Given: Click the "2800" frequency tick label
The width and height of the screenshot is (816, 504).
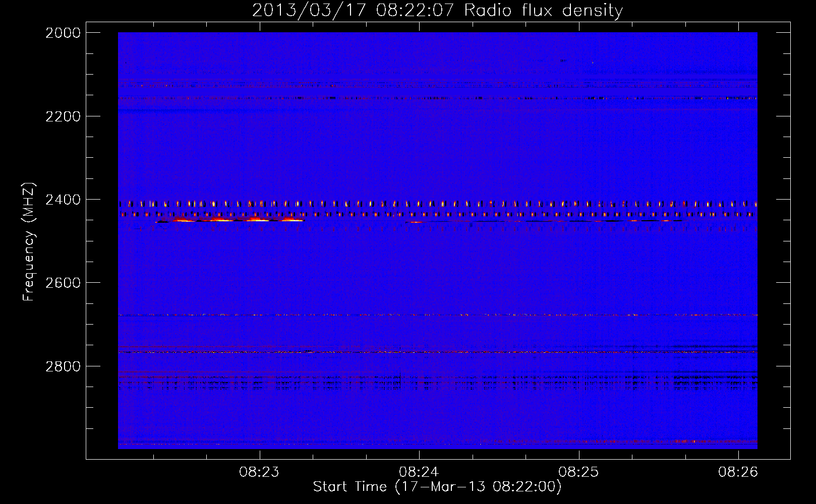Looking at the screenshot, I should tap(63, 366).
